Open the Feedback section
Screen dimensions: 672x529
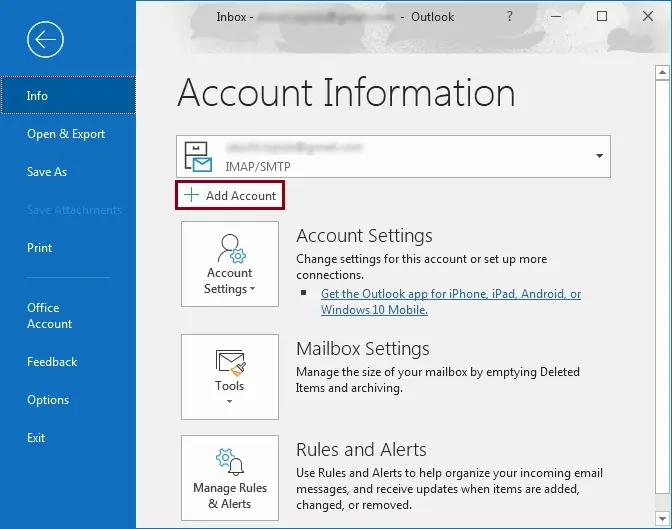pos(52,362)
